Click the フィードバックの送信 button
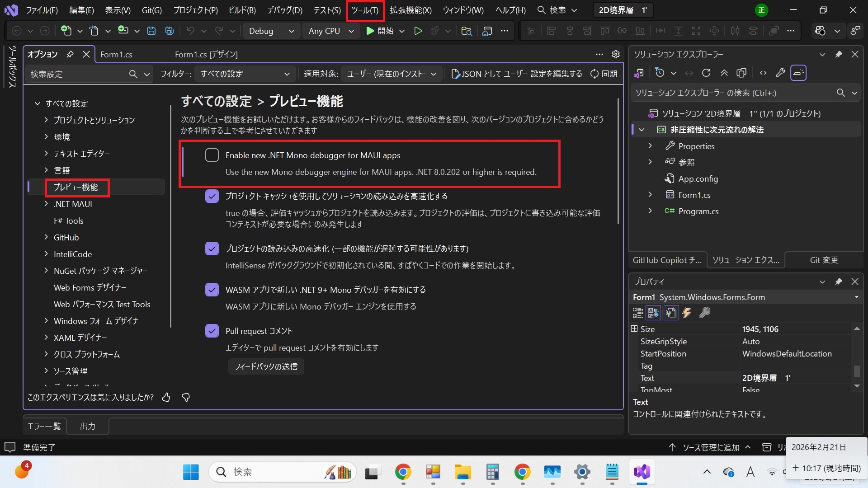This screenshot has height=488, width=868. click(x=266, y=366)
